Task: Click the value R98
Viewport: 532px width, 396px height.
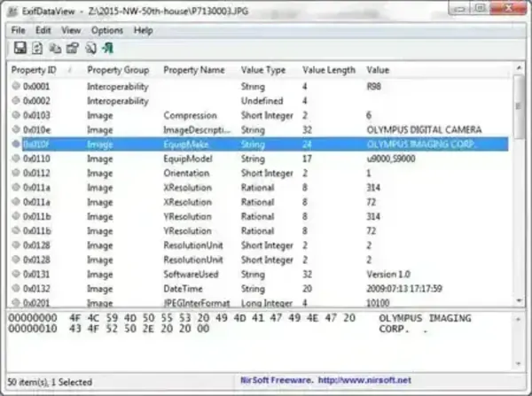Action: (x=374, y=86)
